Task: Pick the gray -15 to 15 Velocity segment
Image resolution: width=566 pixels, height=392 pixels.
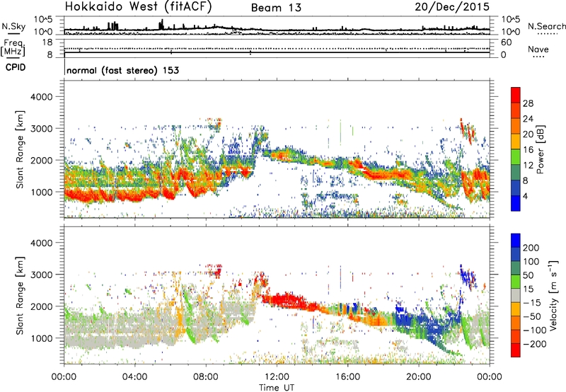Action: click(x=516, y=295)
